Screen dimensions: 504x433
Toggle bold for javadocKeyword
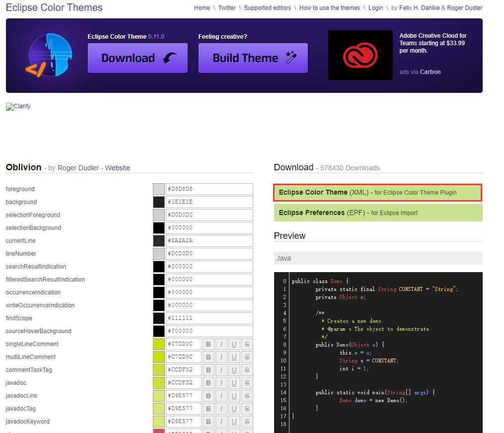click(208, 421)
